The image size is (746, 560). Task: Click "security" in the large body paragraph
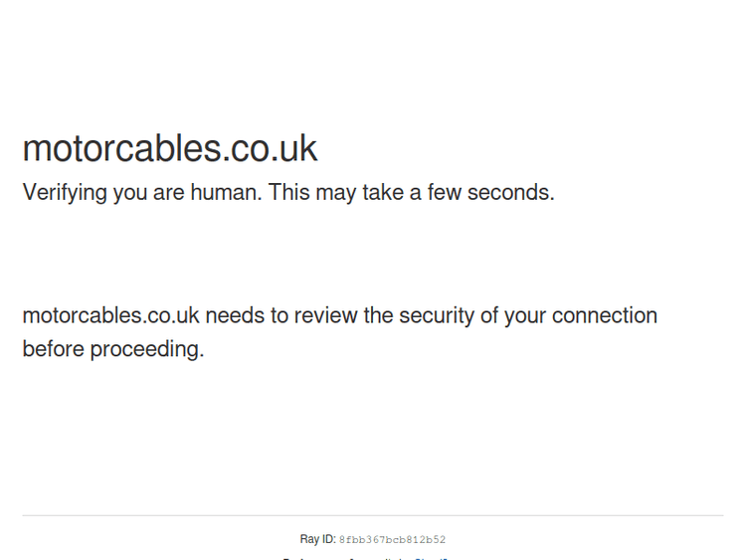[436, 316]
